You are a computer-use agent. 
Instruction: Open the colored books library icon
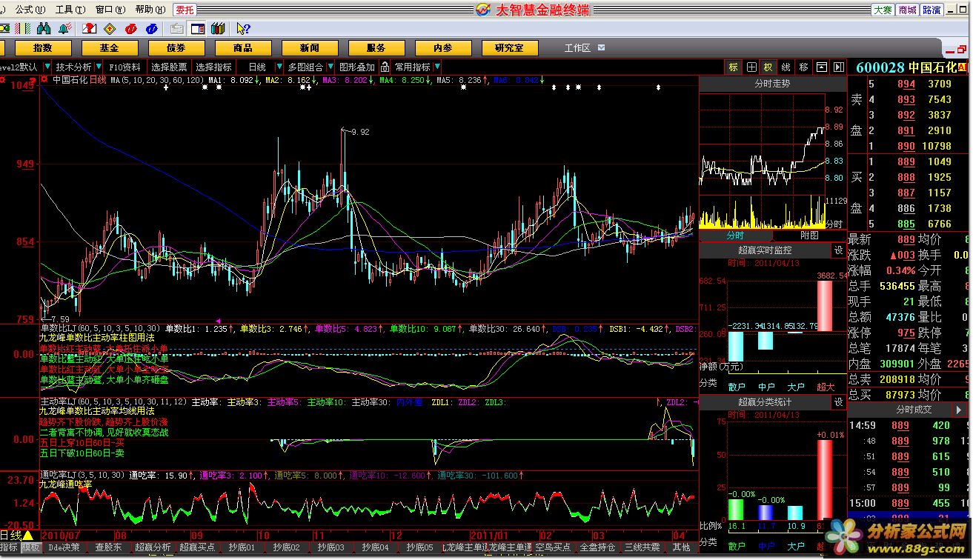click(218, 29)
